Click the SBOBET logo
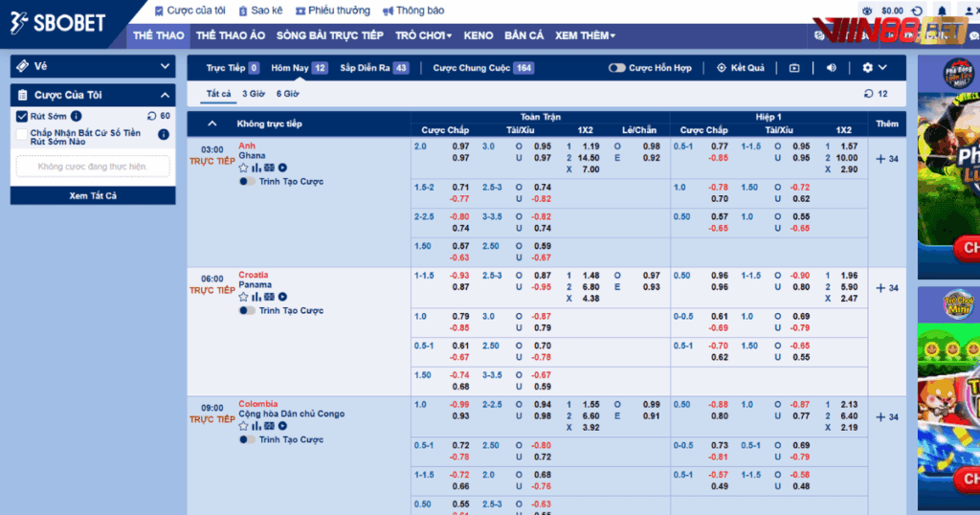 click(57, 23)
